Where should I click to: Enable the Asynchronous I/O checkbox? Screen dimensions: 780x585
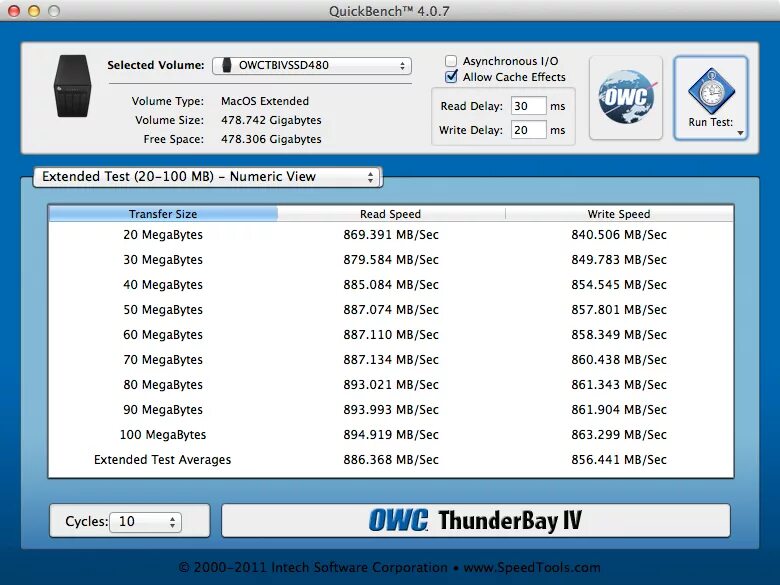(451, 61)
